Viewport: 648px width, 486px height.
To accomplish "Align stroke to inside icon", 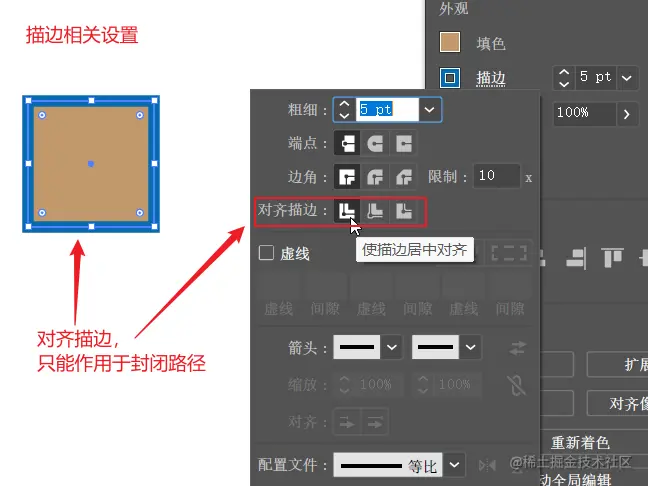I will coord(375,211).
